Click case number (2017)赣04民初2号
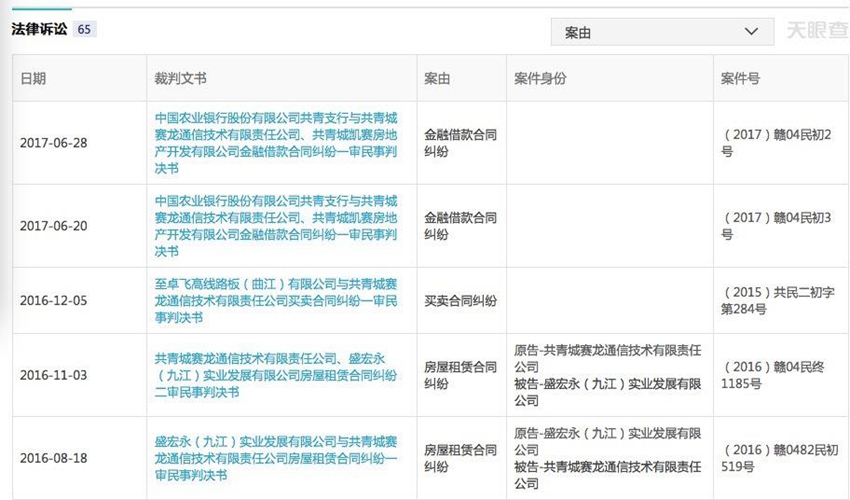 [x=776, y=143]
